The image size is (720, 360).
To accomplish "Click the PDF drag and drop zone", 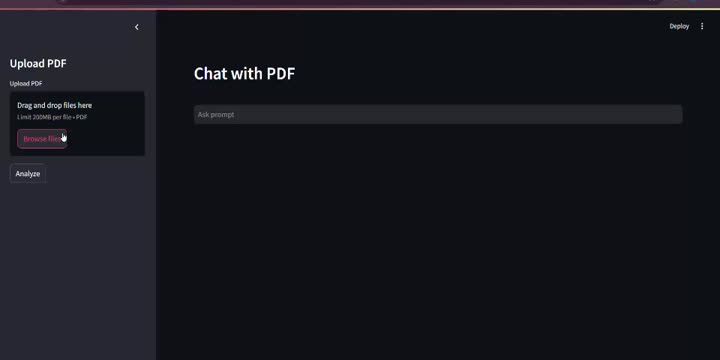I will point(77,124).
